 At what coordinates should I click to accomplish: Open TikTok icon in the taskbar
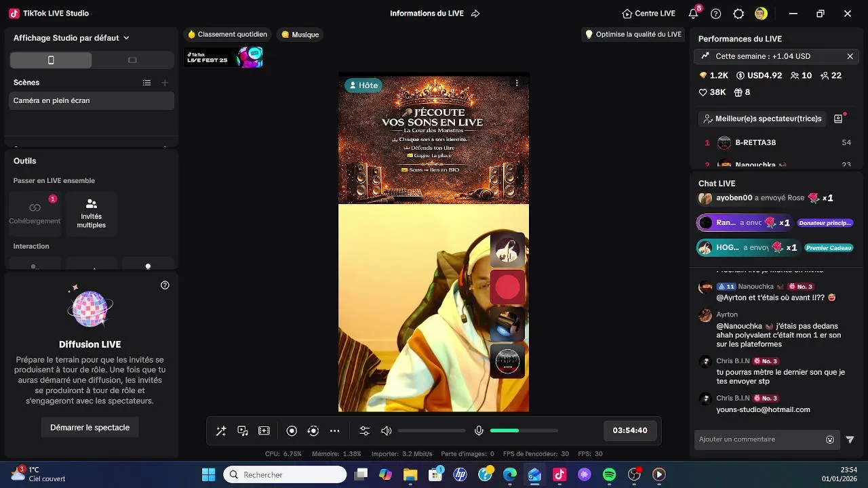[559, 474]
